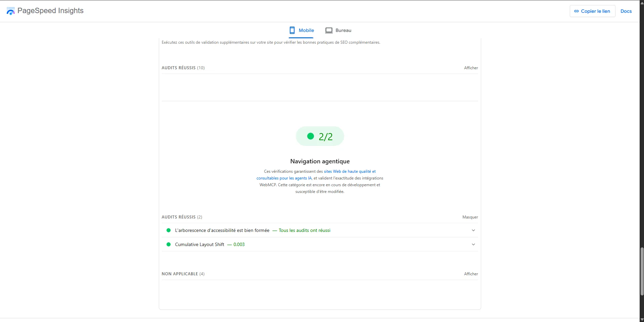Click the AUDITS RÉUSSIS (2) heading
644x322 pixels.
point(182,217)
